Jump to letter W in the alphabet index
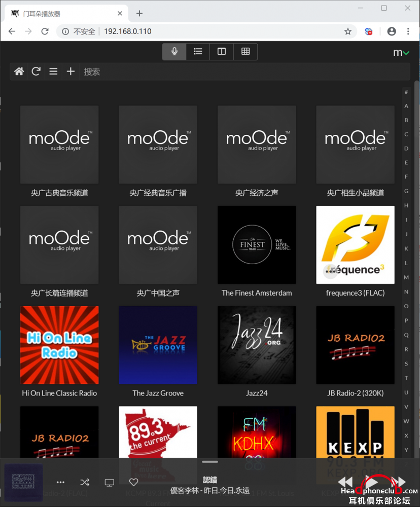Screen dimensions: 420x507 coord(406,421)
